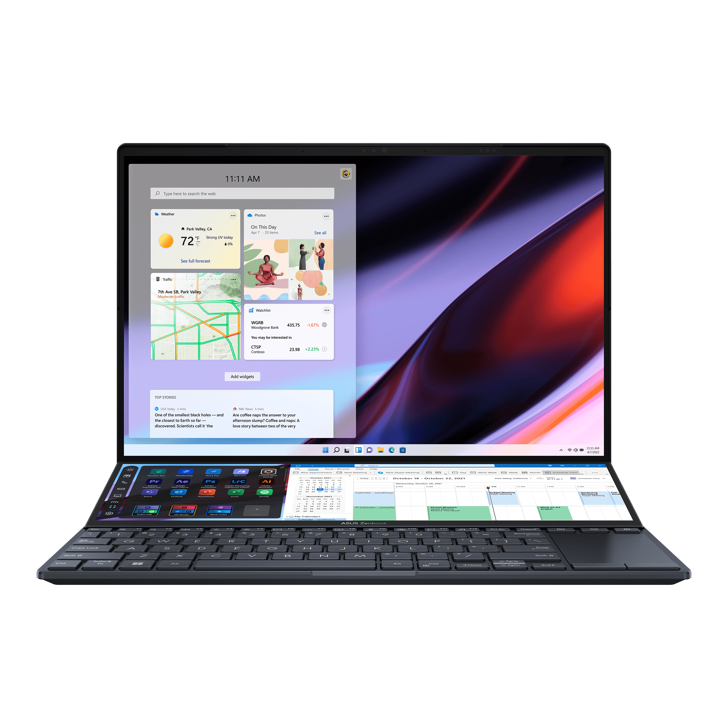Screen dimensions: 728x728
Task: Toggle the New Meeting button in Calendar
Action: pos(357,473)
